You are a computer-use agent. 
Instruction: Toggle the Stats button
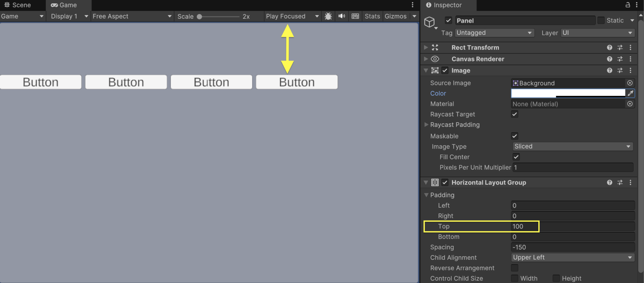[372, 16]
